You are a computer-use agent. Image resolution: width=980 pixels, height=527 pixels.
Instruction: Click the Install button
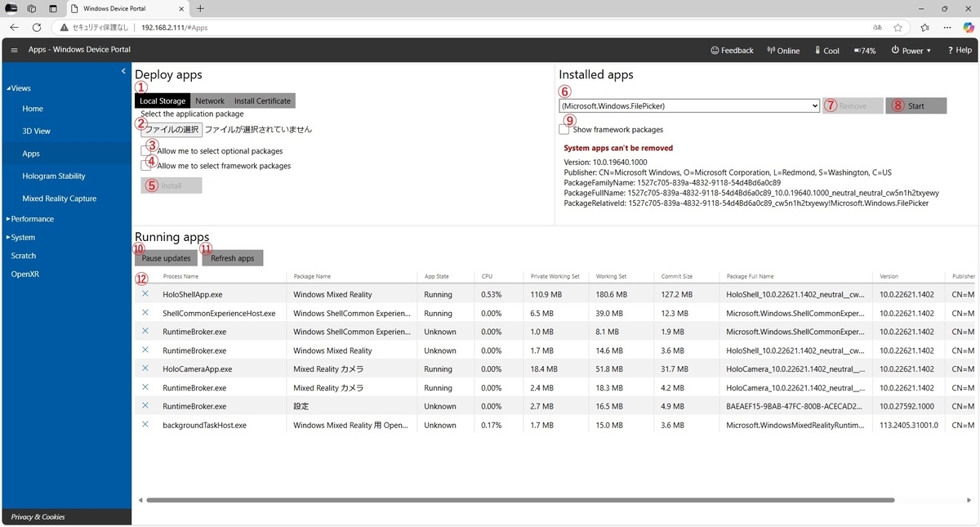[x=171, y=185]
